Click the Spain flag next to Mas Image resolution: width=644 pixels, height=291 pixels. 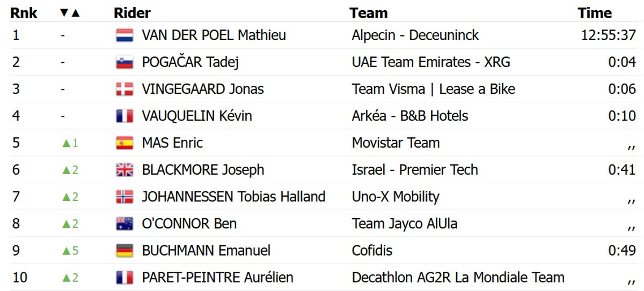coord(125,143)
